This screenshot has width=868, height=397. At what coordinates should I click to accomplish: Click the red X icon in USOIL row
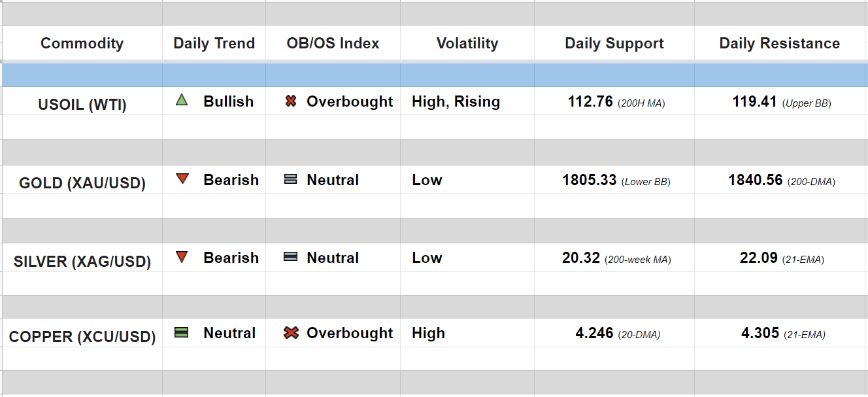coord(291,101)
